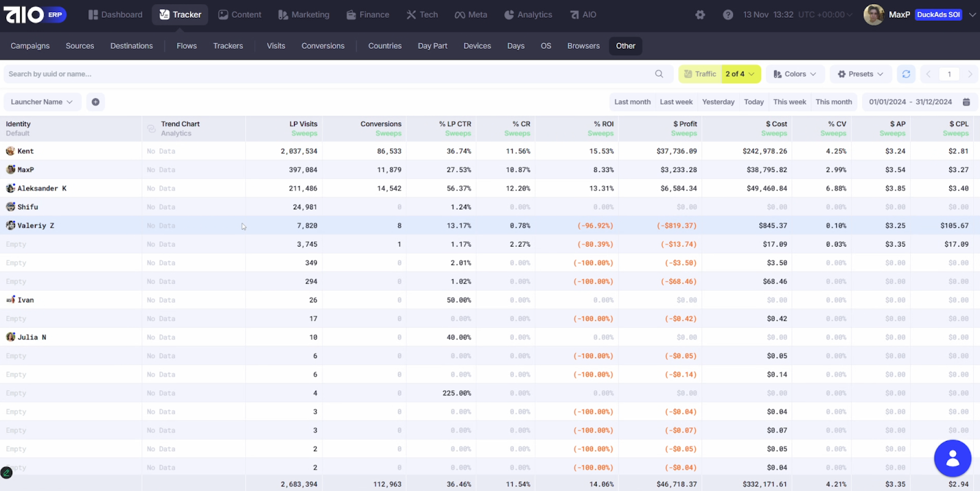Go to the next page arrow
980x491 pixels.
[x=970, y=74]
